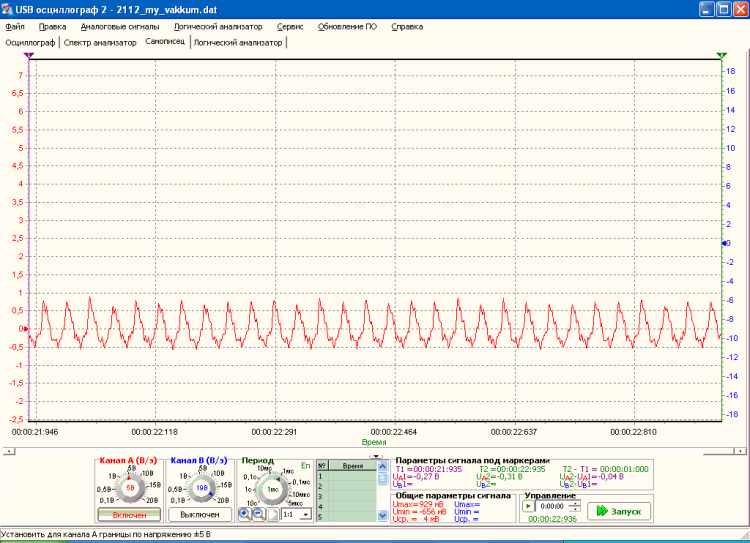Viewport: 750px width, 543px height.
Task: Switch to the Спектр анализатор tab
Action: 100,43
